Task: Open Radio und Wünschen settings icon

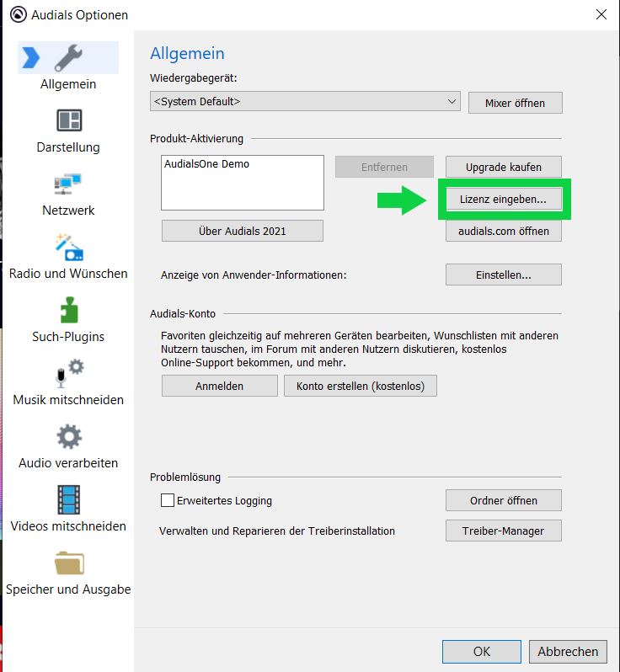Action: [x=68, y=247]
